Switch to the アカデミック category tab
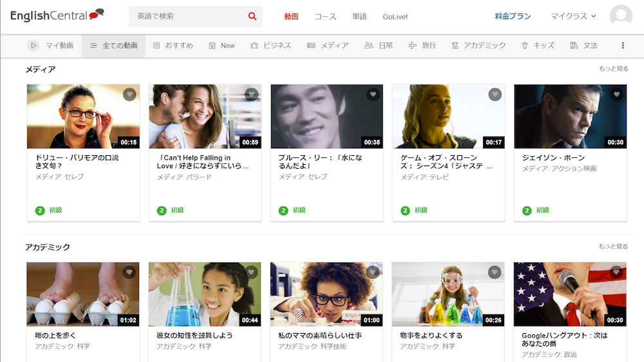 point(478,46)
